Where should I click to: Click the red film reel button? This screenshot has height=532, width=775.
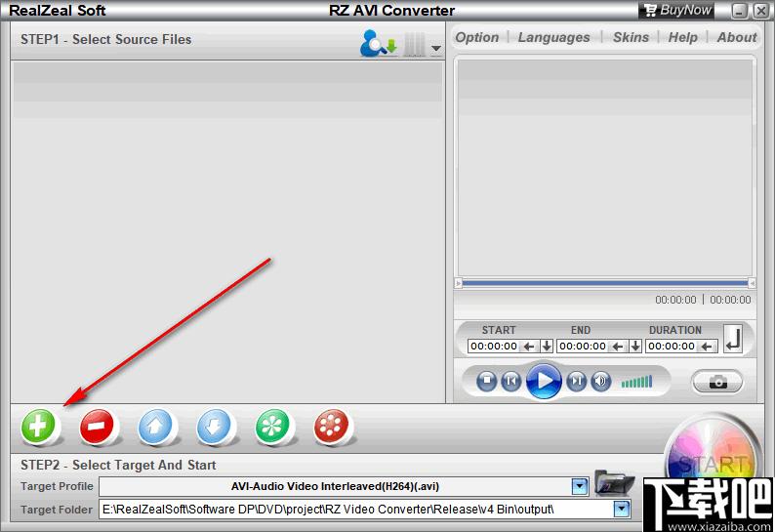pyautogui.click(x=331, y=426)
